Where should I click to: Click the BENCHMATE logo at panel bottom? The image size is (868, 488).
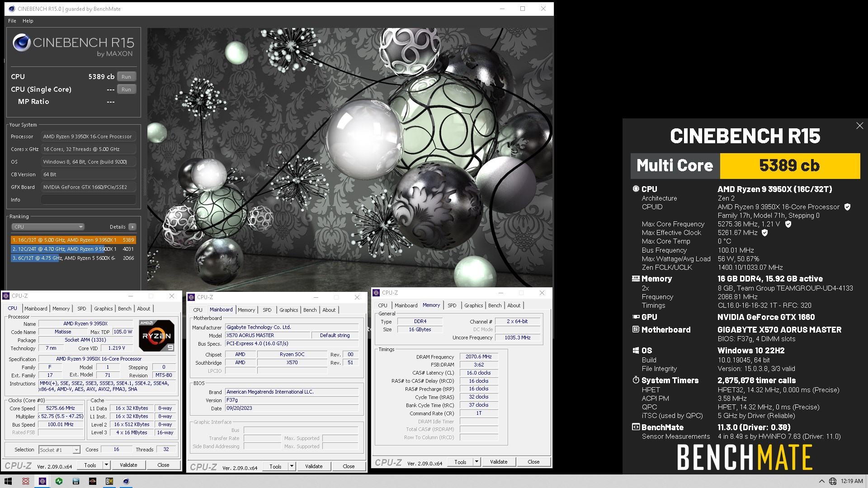pos(744,457)
